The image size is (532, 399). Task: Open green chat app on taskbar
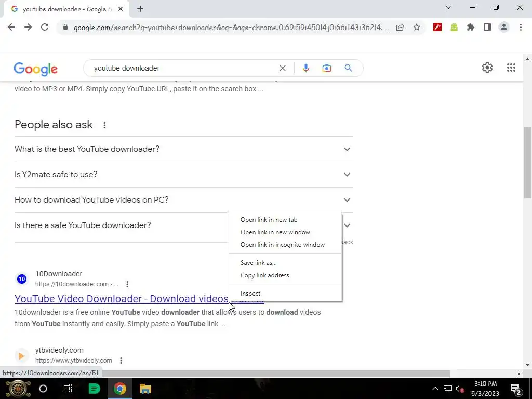(x=94, y=389)
